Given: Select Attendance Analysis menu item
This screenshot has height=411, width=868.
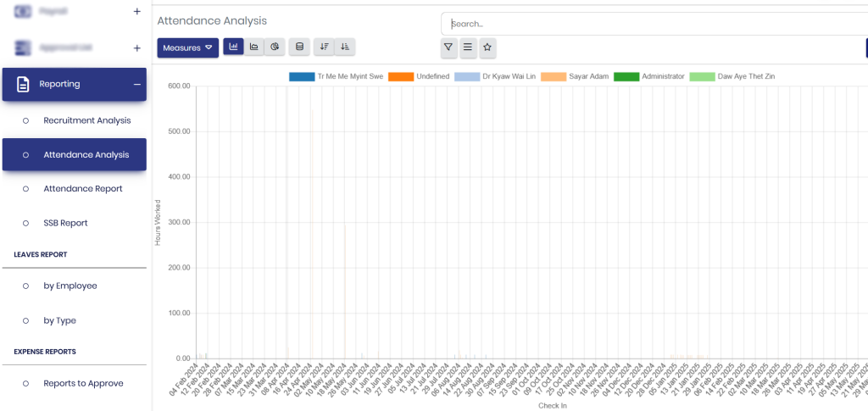Looking at the screenshot, I should 75,154.
